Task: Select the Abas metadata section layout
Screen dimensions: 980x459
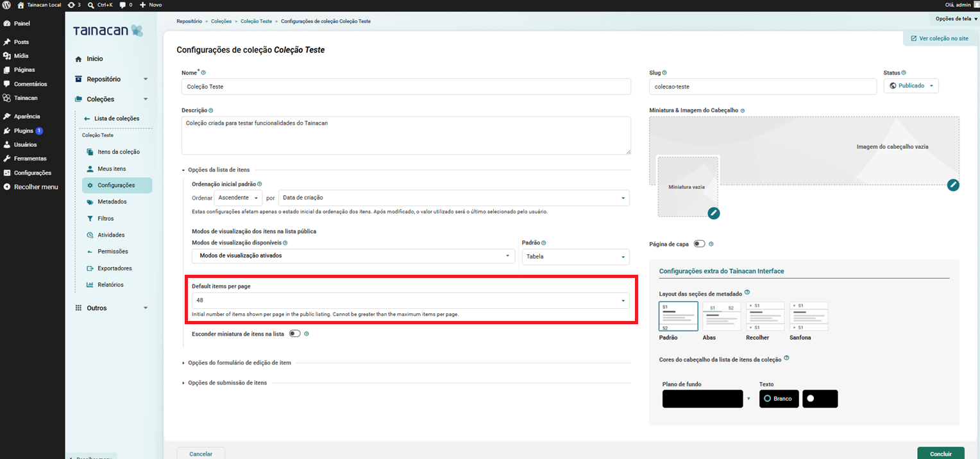Action: coord(722,316)
